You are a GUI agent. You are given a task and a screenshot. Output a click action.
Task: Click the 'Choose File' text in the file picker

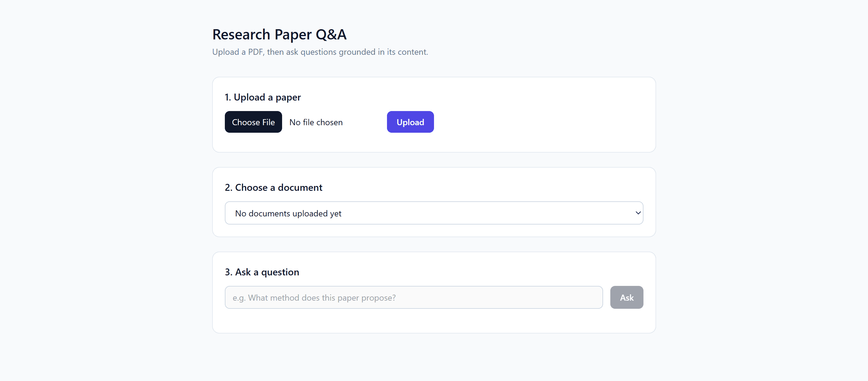(x=253, y=122)
